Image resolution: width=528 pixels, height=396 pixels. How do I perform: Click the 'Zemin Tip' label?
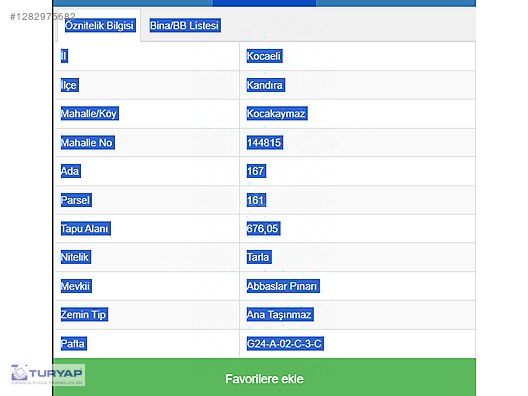pyautogui.click(x=84, y=315)
